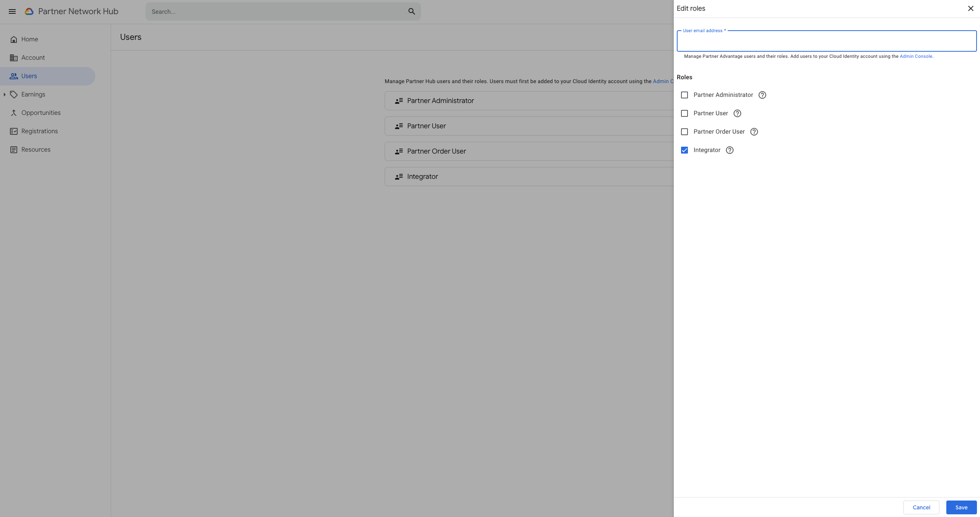Open the Partner User group row
This screenshot has width=980, height=517.
[529, 126]
